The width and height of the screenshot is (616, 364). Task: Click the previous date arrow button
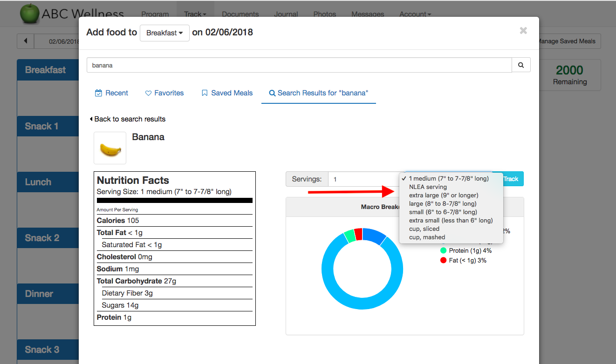(26, 41)
